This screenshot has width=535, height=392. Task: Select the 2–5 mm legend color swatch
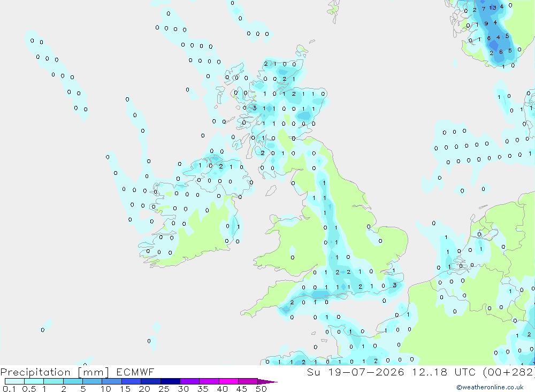73,381
